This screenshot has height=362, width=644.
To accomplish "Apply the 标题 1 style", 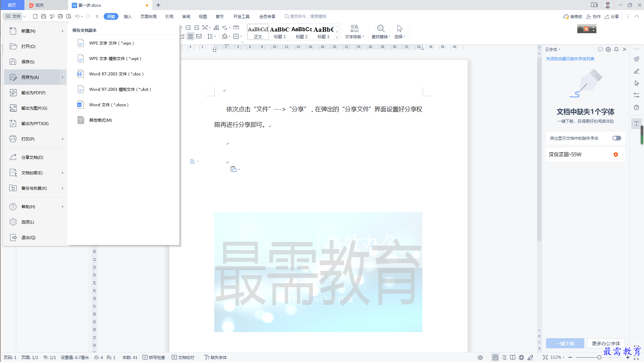I will [x=280, y=32].
